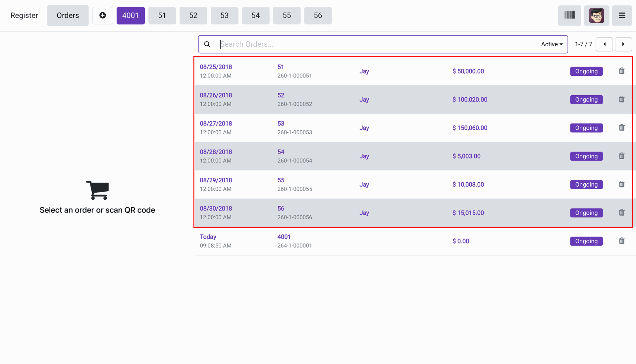
Task: Click Ongoing badge on order 54
Action: pyautogui.click(x=586, y=156)
